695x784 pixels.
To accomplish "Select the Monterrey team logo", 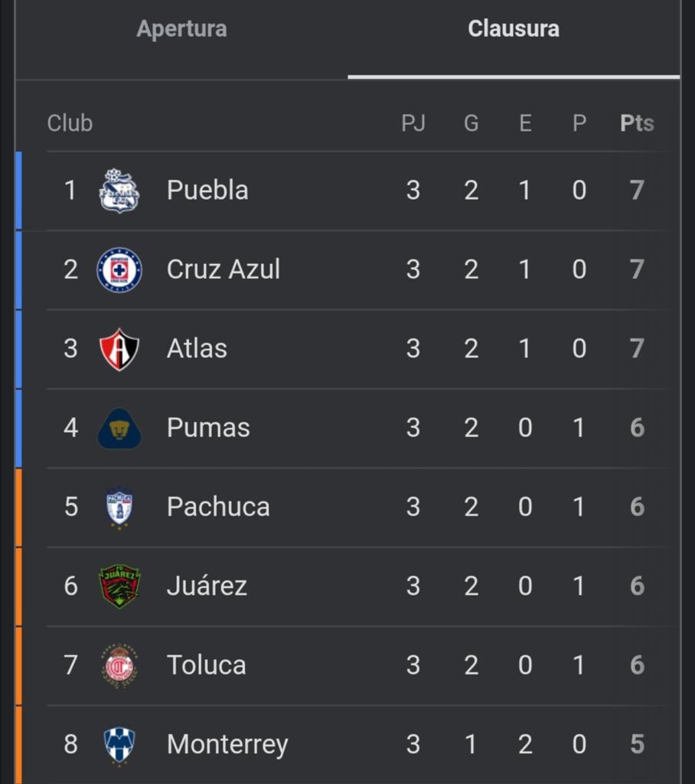I will pyautogui.click(x=119, y=744).
